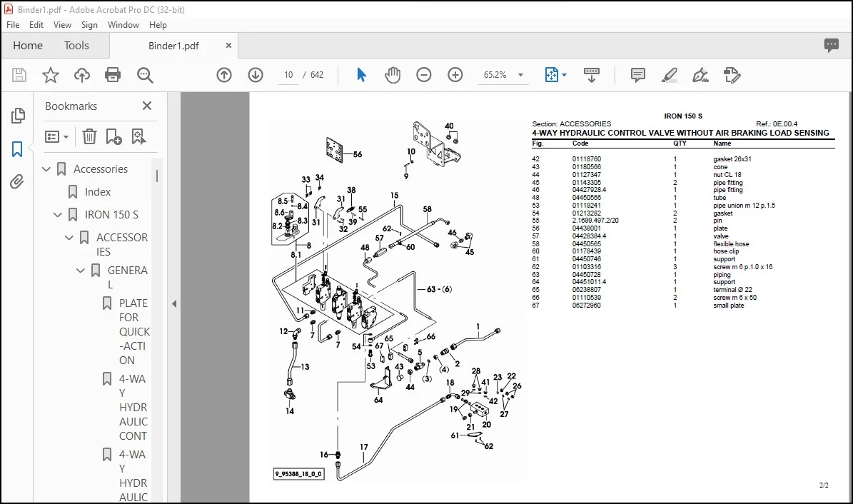Image resolution: width=853 pixels, height=504 pixels.
Task: Collapse the GENERAL bookmark
Action: pos(81,271)
